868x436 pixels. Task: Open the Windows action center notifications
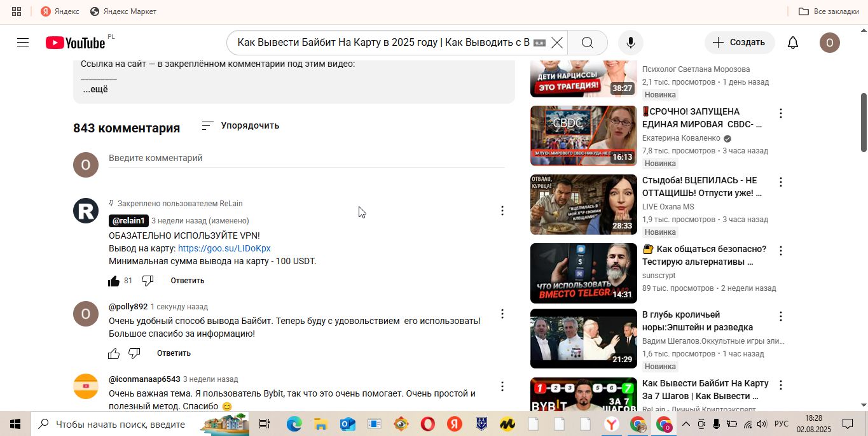[x=848, y=424]
